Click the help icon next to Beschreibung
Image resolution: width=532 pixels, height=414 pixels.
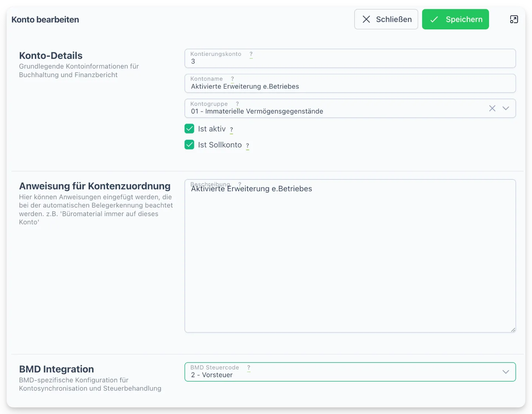[x=240, y=184]
